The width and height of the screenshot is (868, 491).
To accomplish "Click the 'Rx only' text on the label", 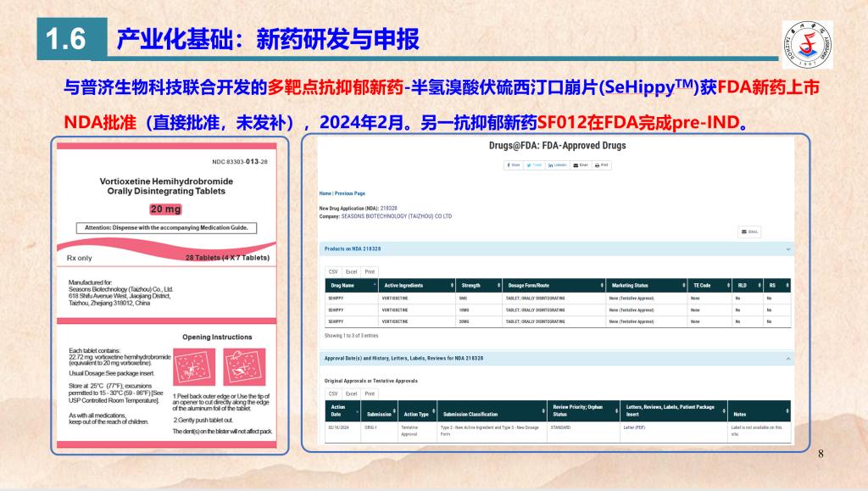I will point(79,259).
